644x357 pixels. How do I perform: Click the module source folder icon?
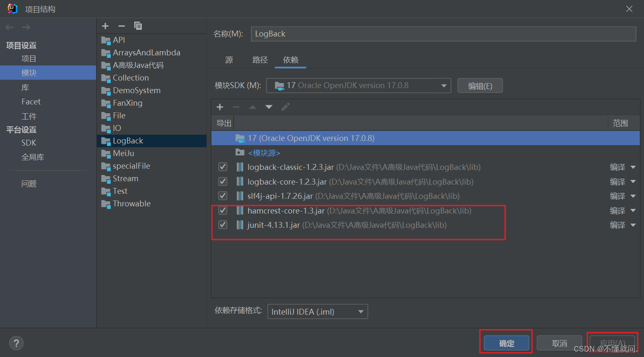(240, 152)
